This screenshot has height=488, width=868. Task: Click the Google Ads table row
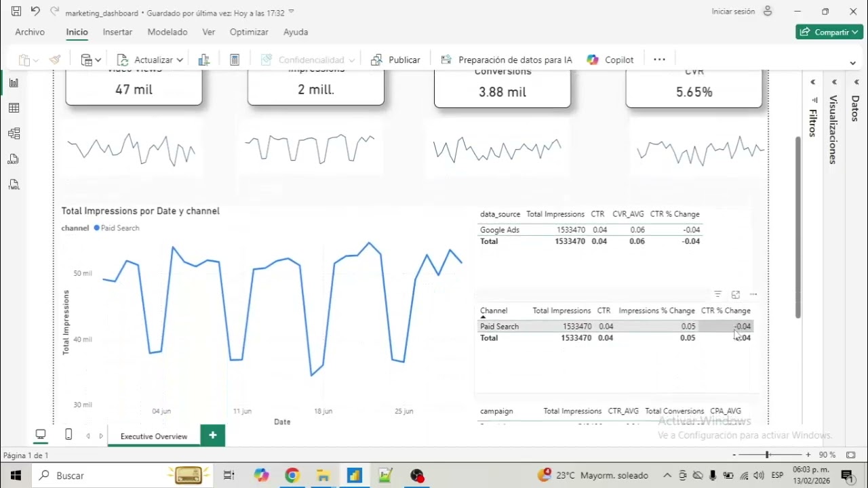[x=590, y=230]
